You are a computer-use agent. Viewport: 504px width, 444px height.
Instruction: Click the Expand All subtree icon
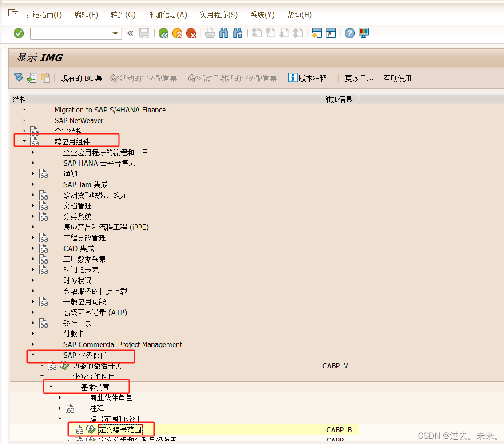(19, 78)
